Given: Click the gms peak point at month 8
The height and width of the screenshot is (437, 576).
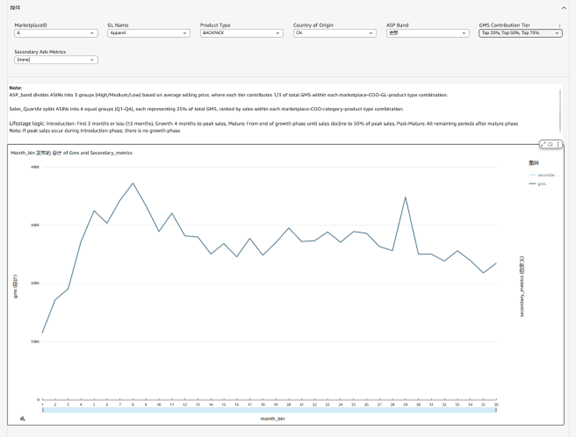Looking at the screenshot, I should coord(133,183).
